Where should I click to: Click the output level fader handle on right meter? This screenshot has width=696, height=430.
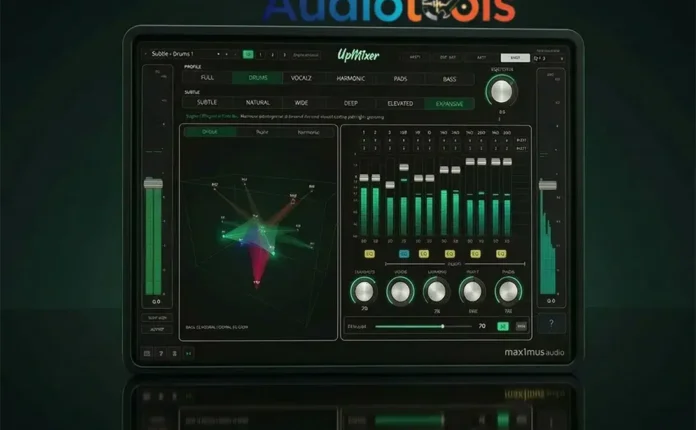coord(548,185)
